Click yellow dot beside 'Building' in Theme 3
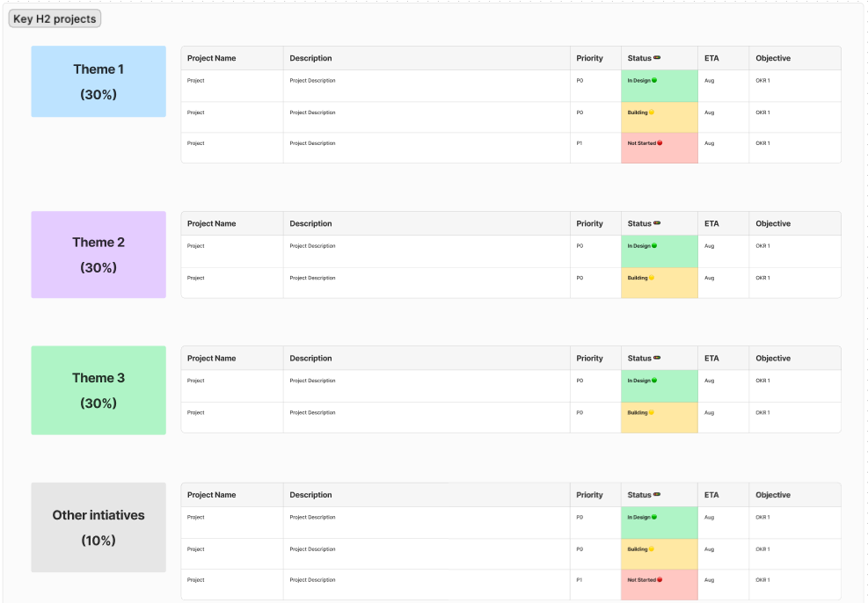The image size is (868, 603). [x=652, y=412]
